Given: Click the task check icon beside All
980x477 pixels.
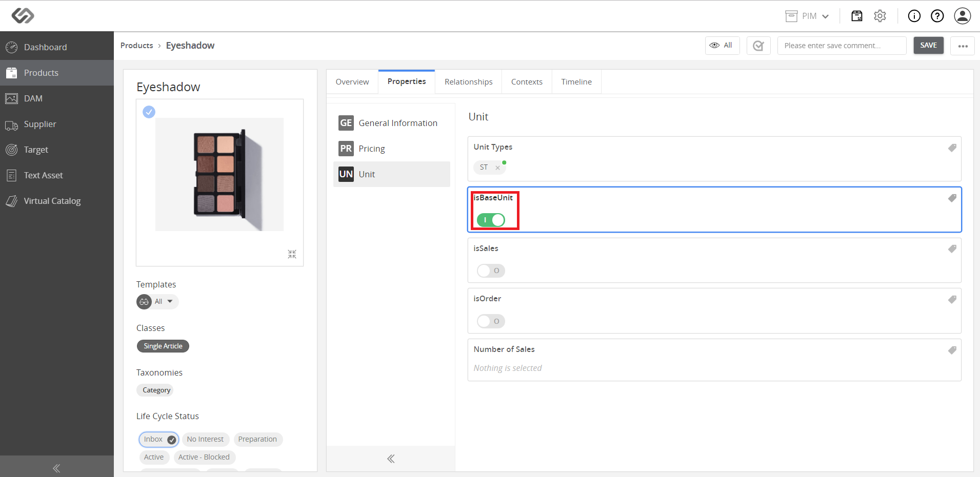Looking at the screenshot, I should point(758,46).
